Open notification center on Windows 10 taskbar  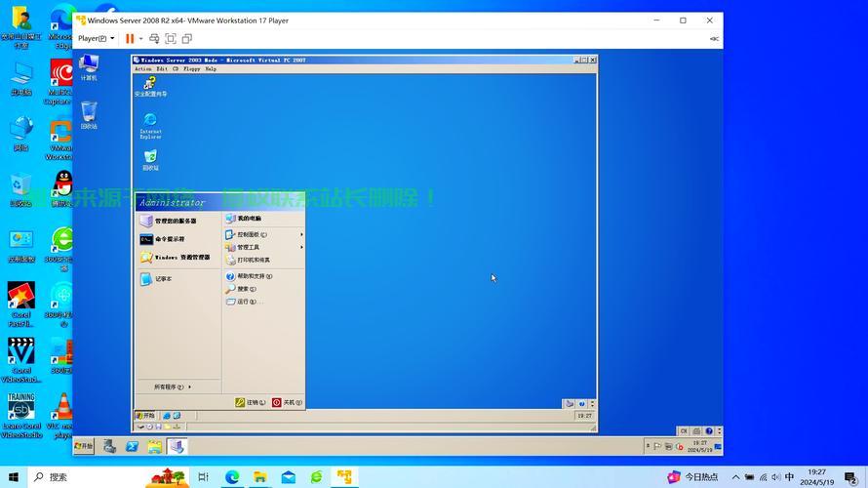coord(851,477)
